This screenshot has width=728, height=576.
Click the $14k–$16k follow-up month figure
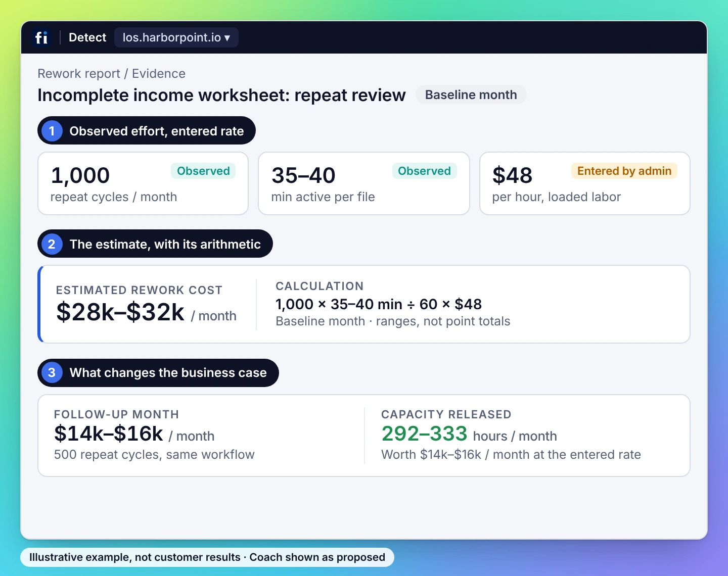(x=109, y=434)
